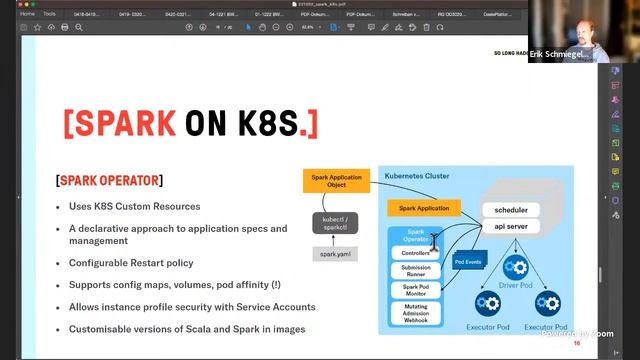
Task: Open the sign document tool in toolbar
Action: point(399,27)
